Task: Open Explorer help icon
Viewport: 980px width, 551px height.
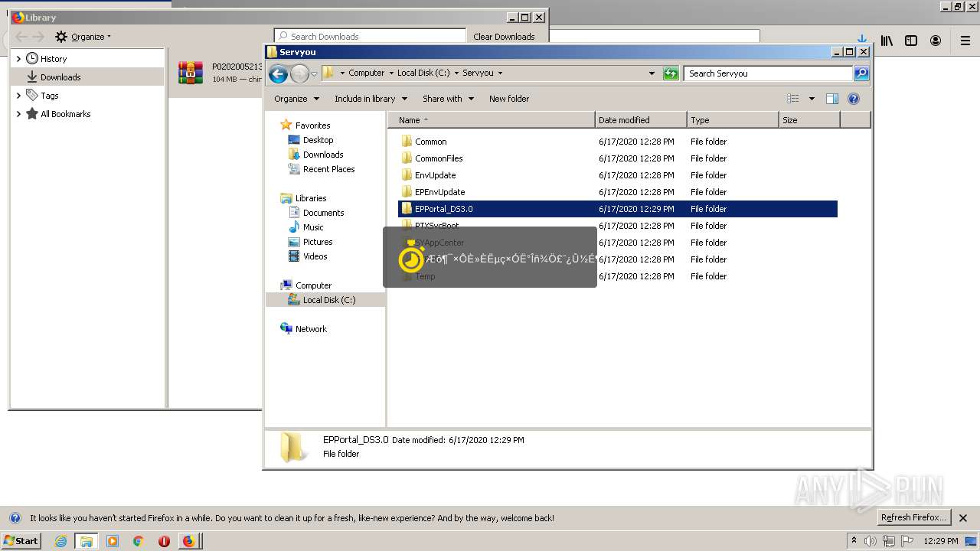Action: click(854, 99)
